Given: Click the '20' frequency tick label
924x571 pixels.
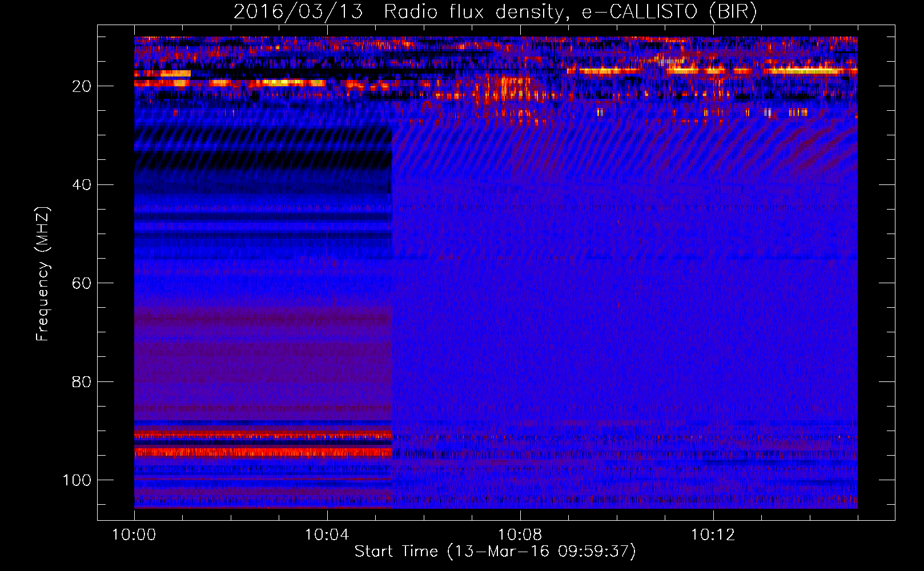Looking at the screenshot, I should tap(82, 86).
